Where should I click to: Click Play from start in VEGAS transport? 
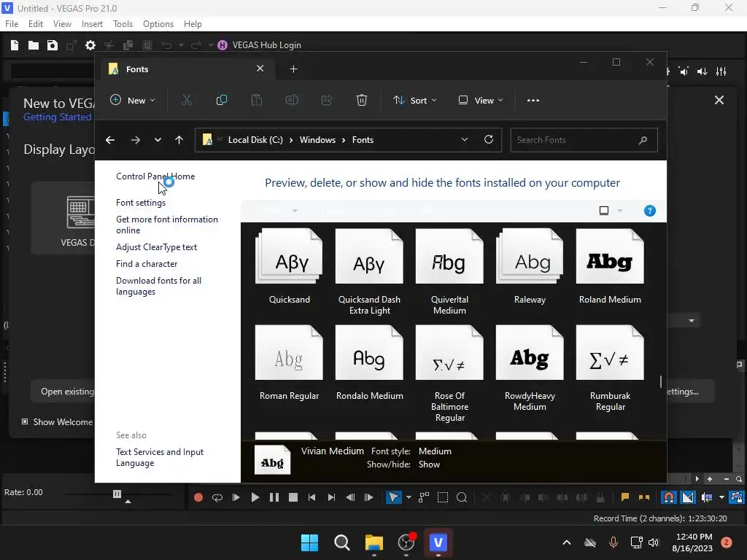click(236, 497)
